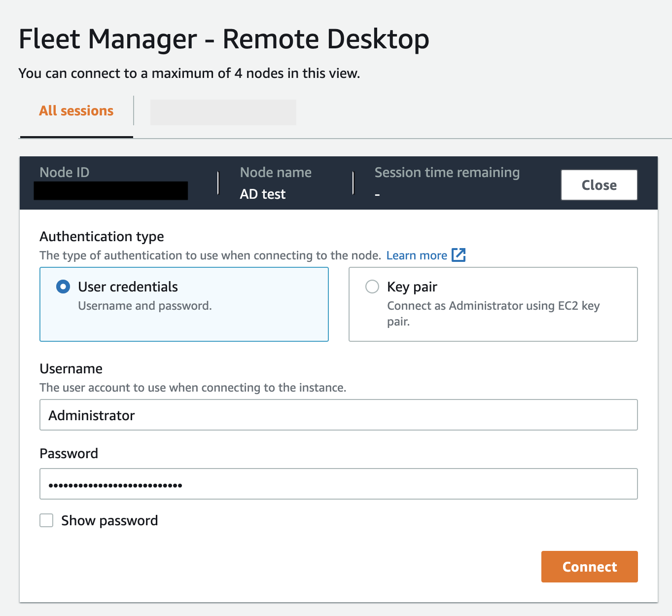Connect to the remote desktop node
This screenshot has height=616, width=672.
(x=589, y=567)
